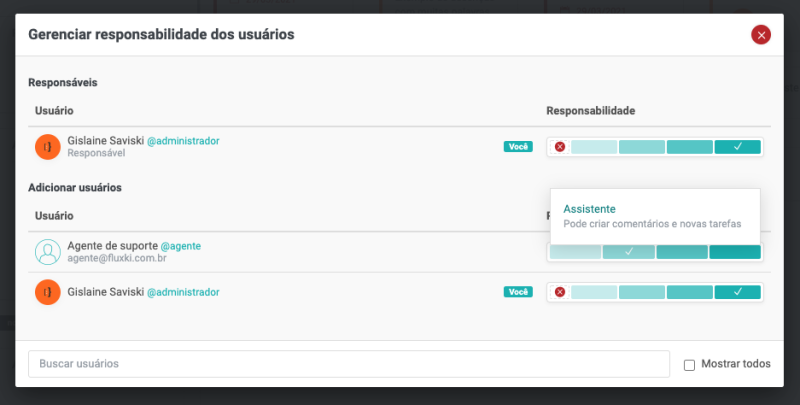Click Gislaine Saviski avatar in Responsáveis section
The height and width of the screenshot is (405, 800).
pos(48,147)
